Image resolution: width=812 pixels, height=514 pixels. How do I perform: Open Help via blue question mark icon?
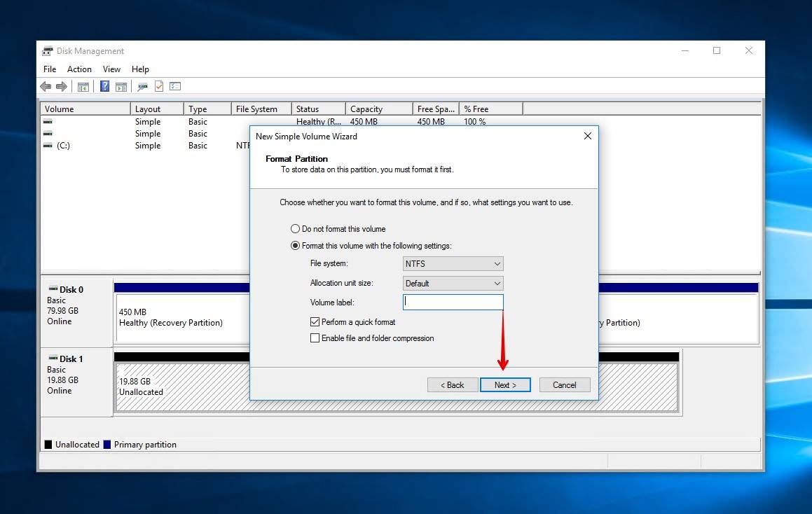(104, 86)
